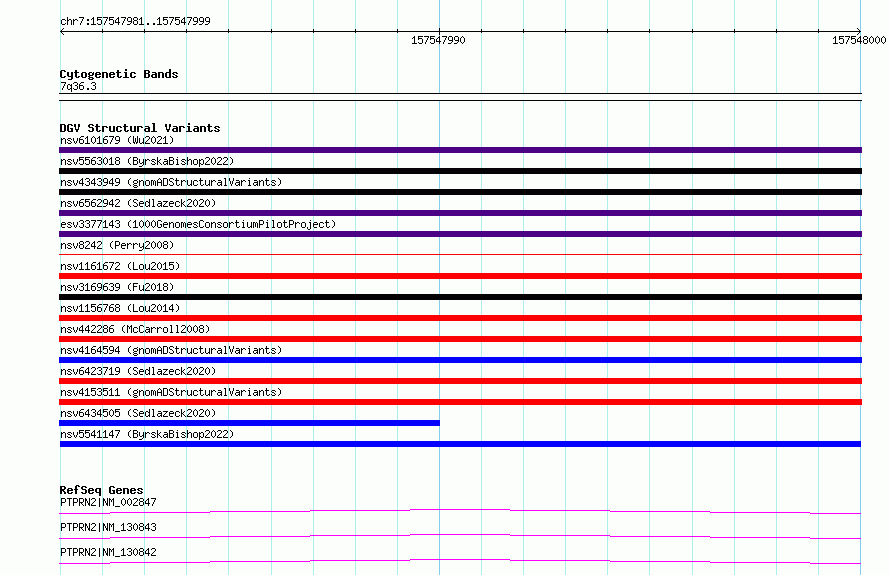Click the short blue bar for nsv6434505

click(x=250, y=423)
